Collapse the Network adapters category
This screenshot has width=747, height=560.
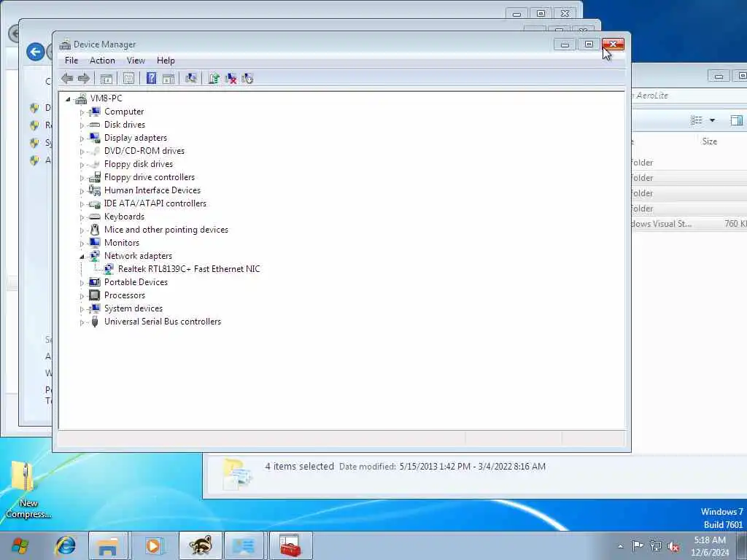(x=82, y=257)
